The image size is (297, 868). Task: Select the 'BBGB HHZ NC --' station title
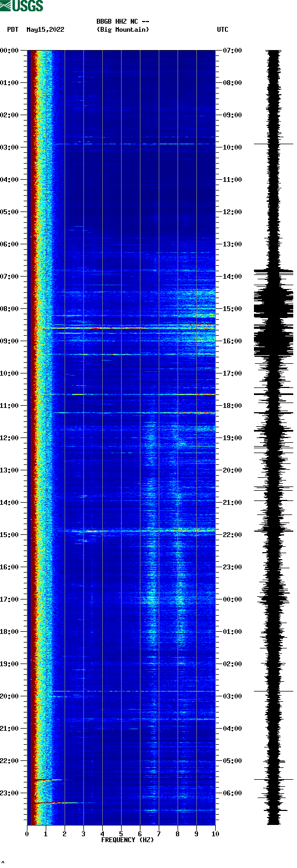123,22
